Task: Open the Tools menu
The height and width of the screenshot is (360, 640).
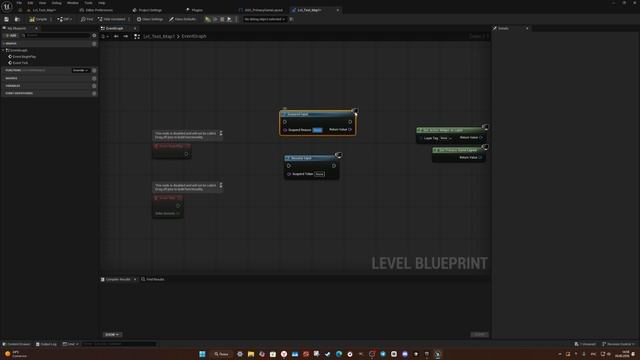Action: point(89,3)
